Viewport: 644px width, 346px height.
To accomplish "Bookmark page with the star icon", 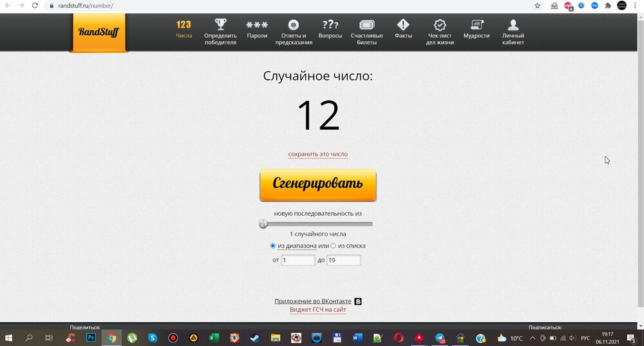I will (x=538, y=5).
